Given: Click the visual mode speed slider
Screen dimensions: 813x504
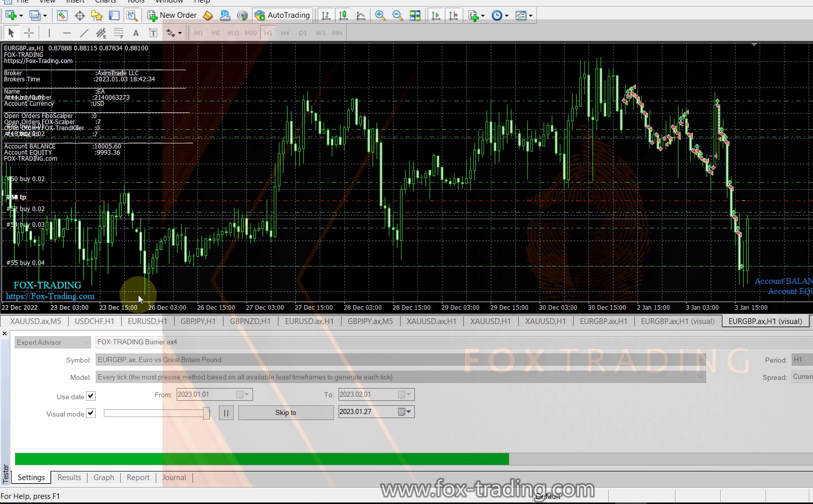Looking at the screenshot, I should pos(157,413).
